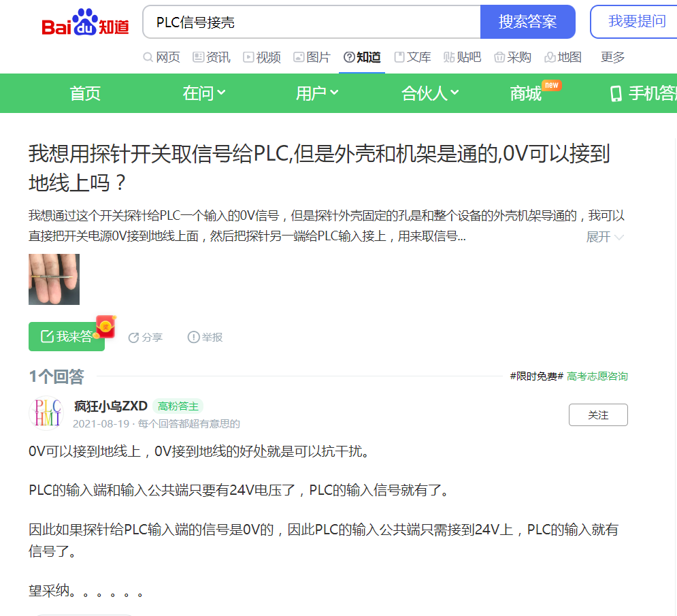Follow the answerer with 关注 button
677x616 pixels.
point(598,415)
